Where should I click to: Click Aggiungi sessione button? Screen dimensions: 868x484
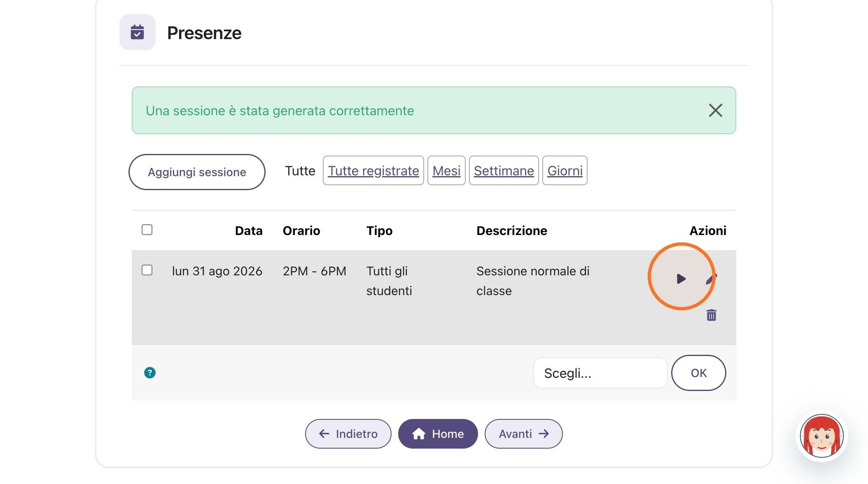(x=197, y=172)
